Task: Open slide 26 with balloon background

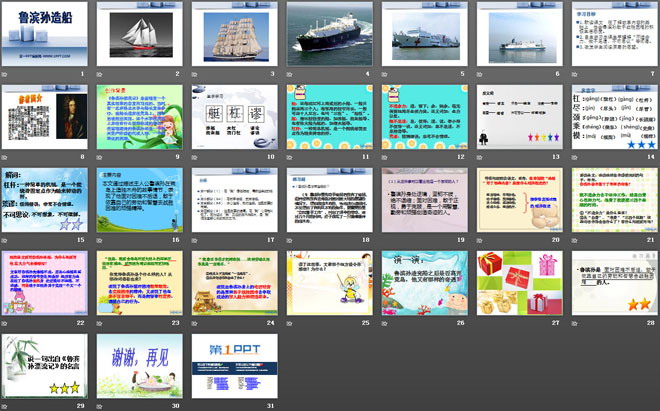Action: click(424, 283)
